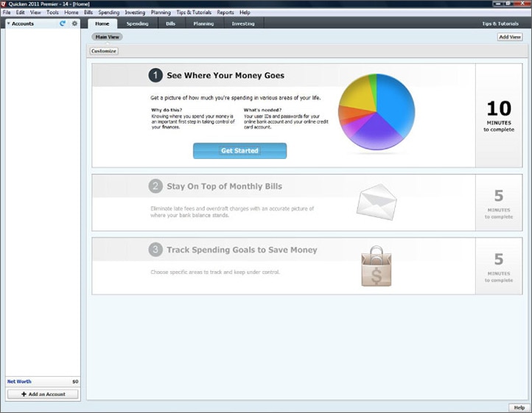Image resolution: width=532 pixels, height=413 pixels.
Task: Click the Net Worth $0 value
Action: tap(75, 381)
